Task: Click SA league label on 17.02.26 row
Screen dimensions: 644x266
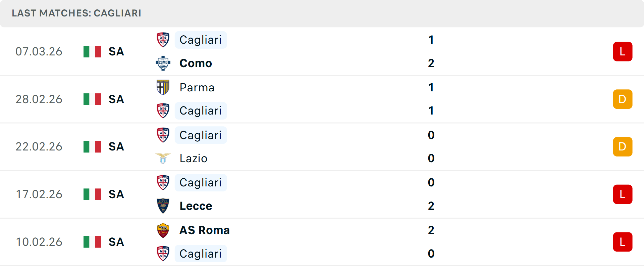Action: pyautogui.click(x=116, y=194)
